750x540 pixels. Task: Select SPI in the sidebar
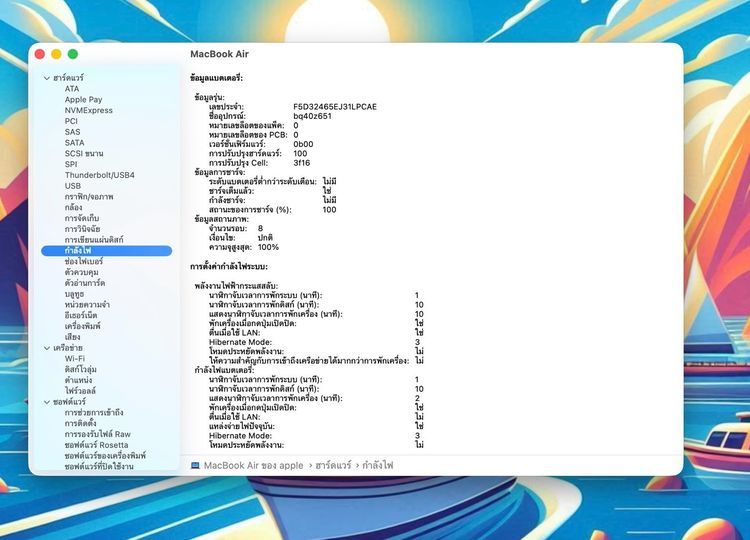point(70,164)
